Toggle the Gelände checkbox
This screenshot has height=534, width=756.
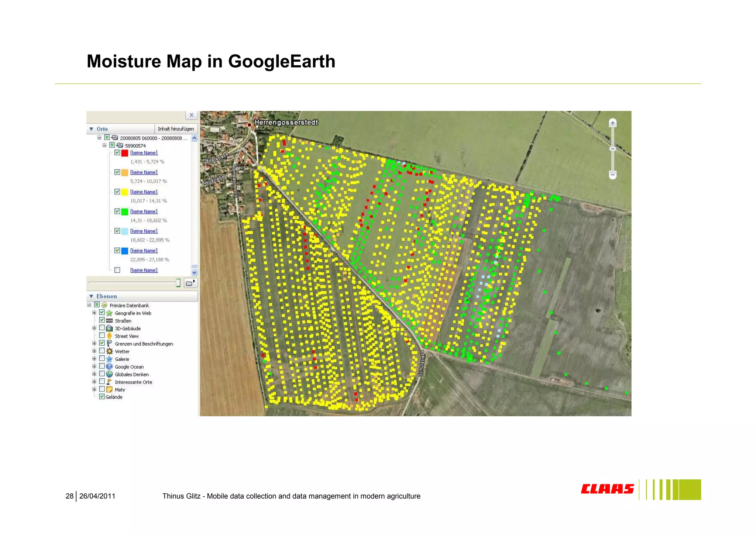click(102, 397)
